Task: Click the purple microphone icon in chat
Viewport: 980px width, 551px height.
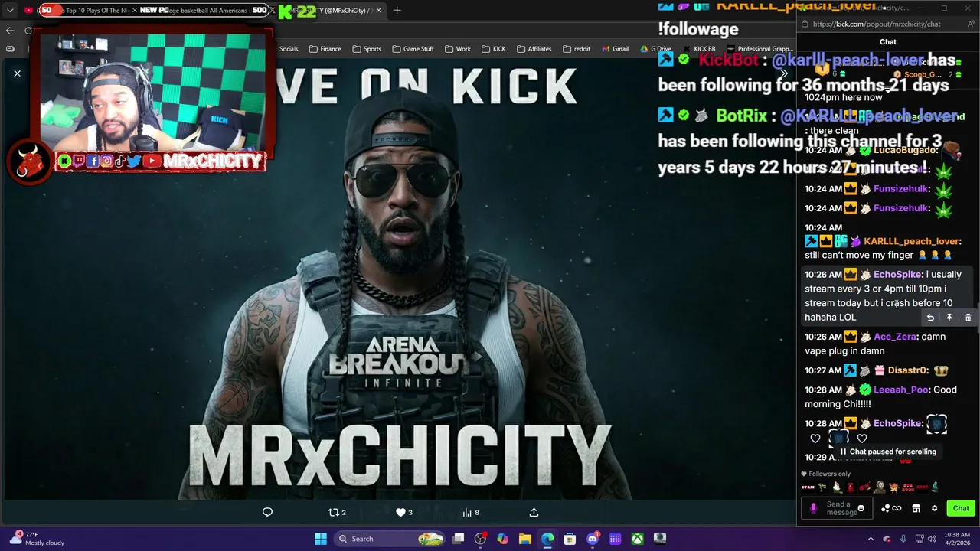Action: tap(813, 508)
